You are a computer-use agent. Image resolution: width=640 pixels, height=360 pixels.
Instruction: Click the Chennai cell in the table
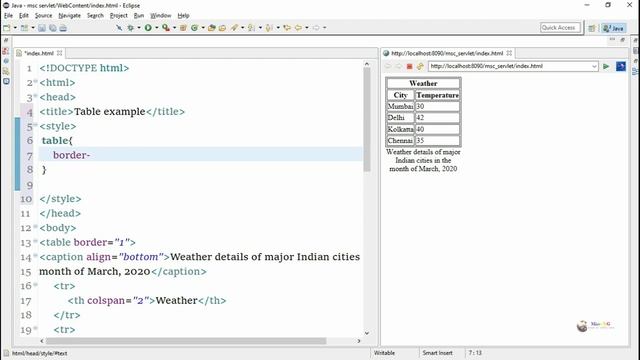(x=400, y=140)
